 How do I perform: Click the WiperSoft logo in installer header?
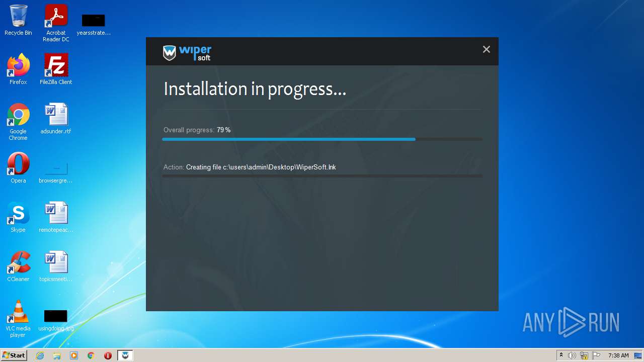coord(187,53)
